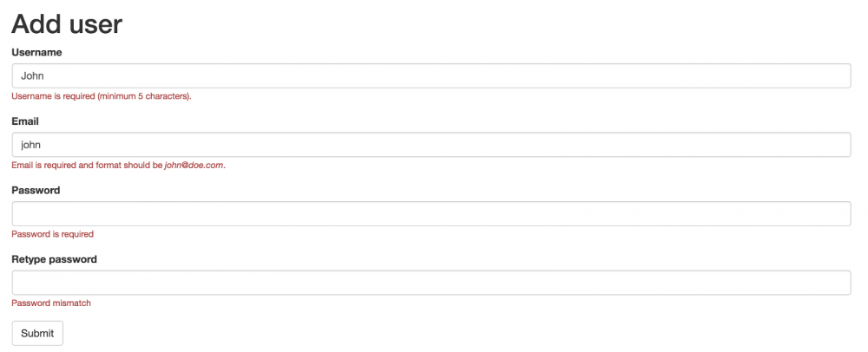The width and height of the screenshot is (868, 352).
Task: Click the Username field label
Action: click(36, 52)
